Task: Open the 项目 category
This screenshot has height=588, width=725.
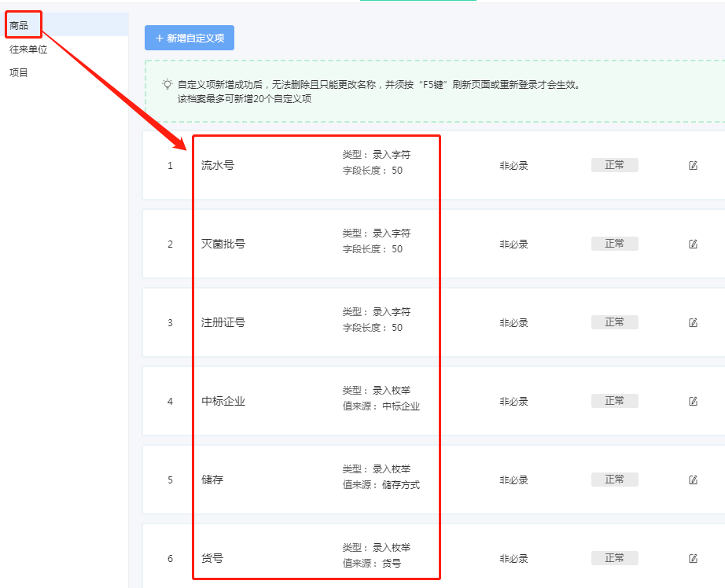Action: (x=19, y=72)
